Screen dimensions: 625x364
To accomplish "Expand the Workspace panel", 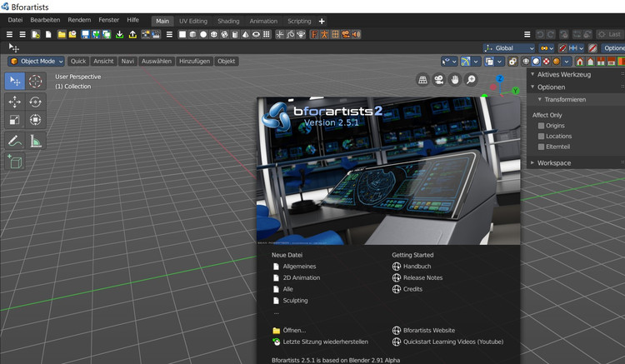I will [x=532, y=163].
